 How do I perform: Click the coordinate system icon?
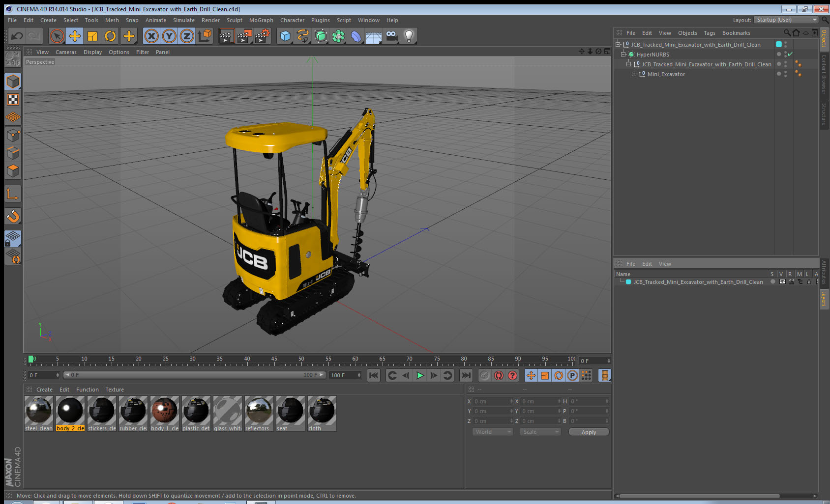pyautogui.click(x=205, y=36)
